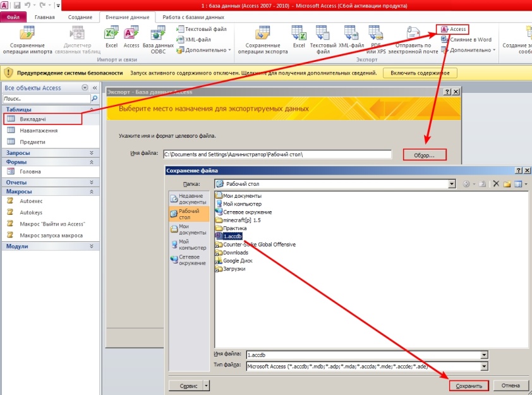Switch to the Создание tab
The width and height of the screenshot is (532, 395).
(x=80, y=17)
